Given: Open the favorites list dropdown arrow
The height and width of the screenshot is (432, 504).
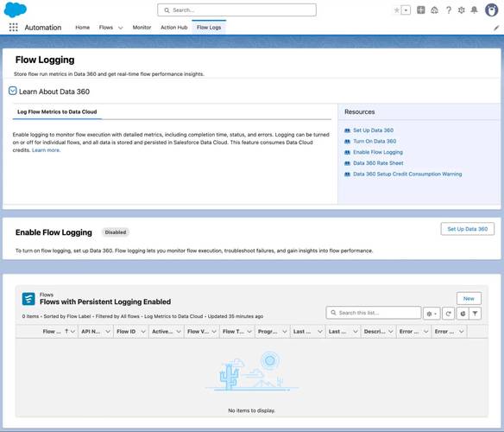Looking at the screenshot, I should (406, 10).
